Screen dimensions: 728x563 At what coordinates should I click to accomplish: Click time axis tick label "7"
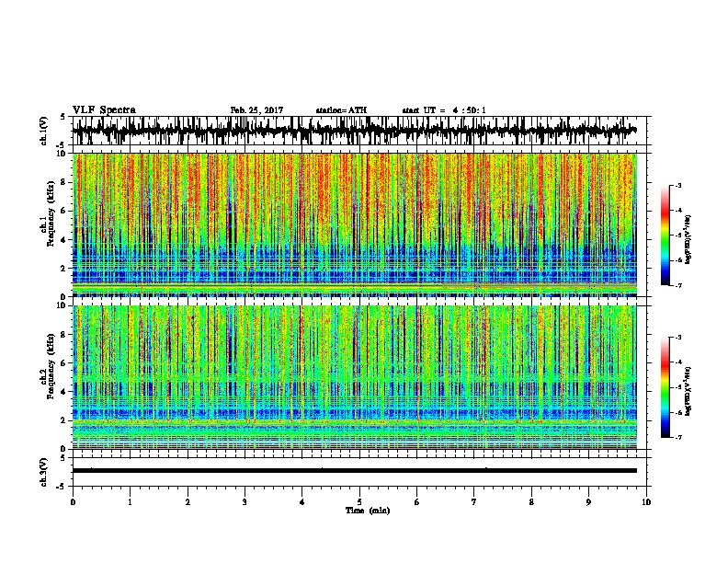click(x=474, y=502)
